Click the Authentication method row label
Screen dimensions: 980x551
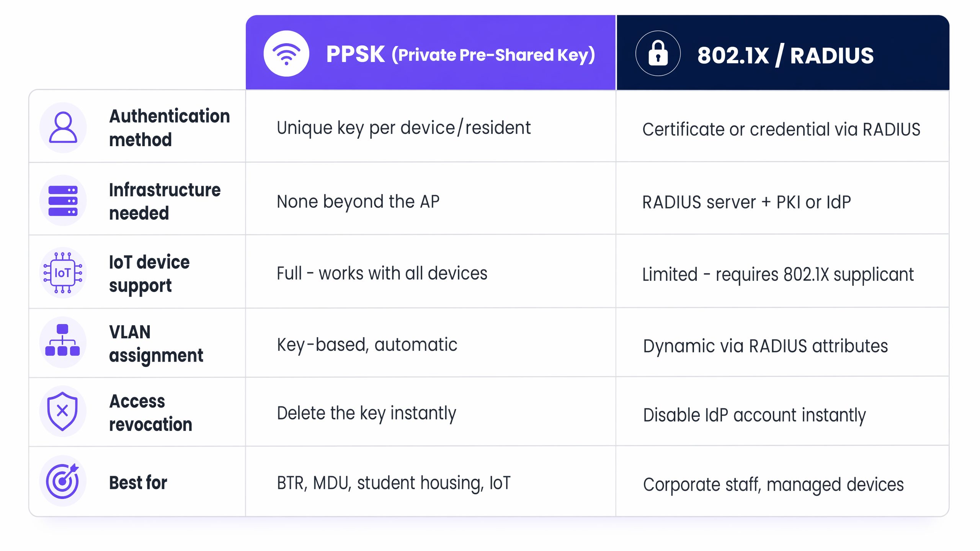pos(169,127)
